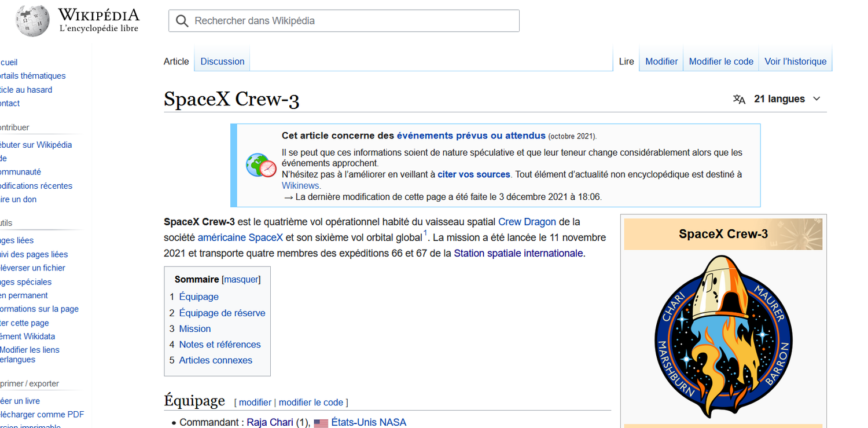The width and height of the screenshot is (868, 428).
Task: Open Faire un don in the sidebar
Action: point(18,199)
